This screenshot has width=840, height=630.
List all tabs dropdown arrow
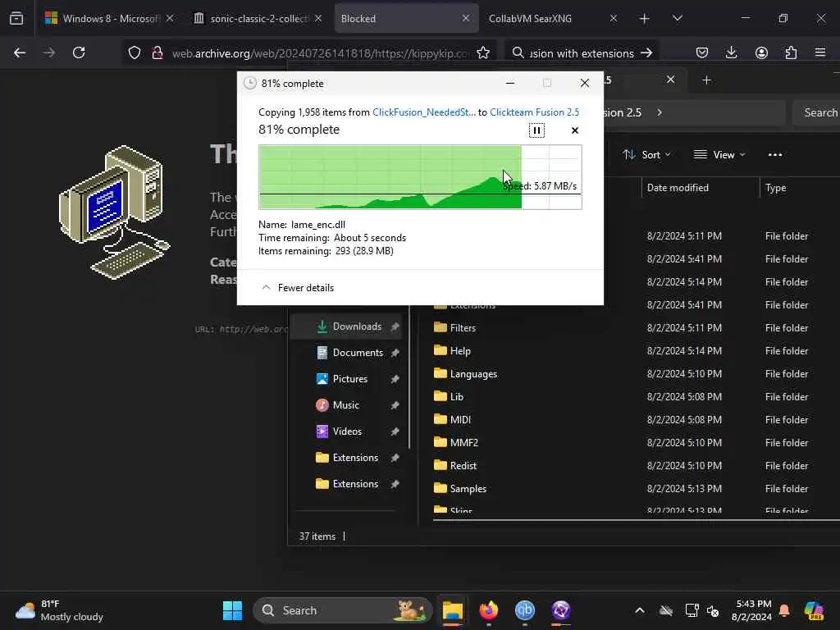point(677,18)
